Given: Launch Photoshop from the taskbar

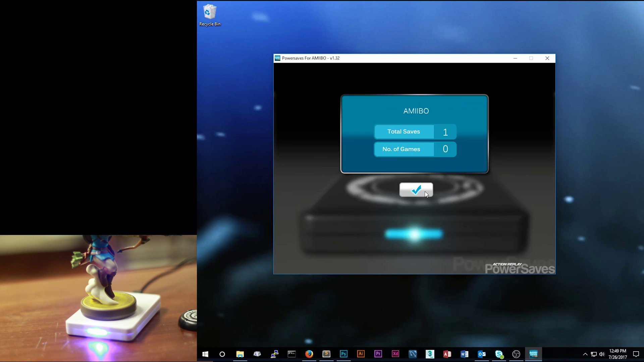Looking at the screenshot, I should [x=343, y=354].
